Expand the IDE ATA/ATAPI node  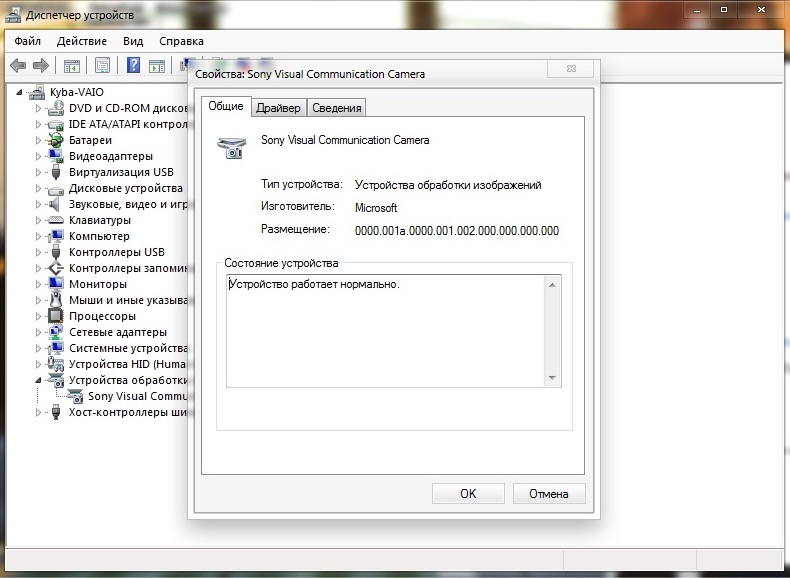[x=38, y=124]
